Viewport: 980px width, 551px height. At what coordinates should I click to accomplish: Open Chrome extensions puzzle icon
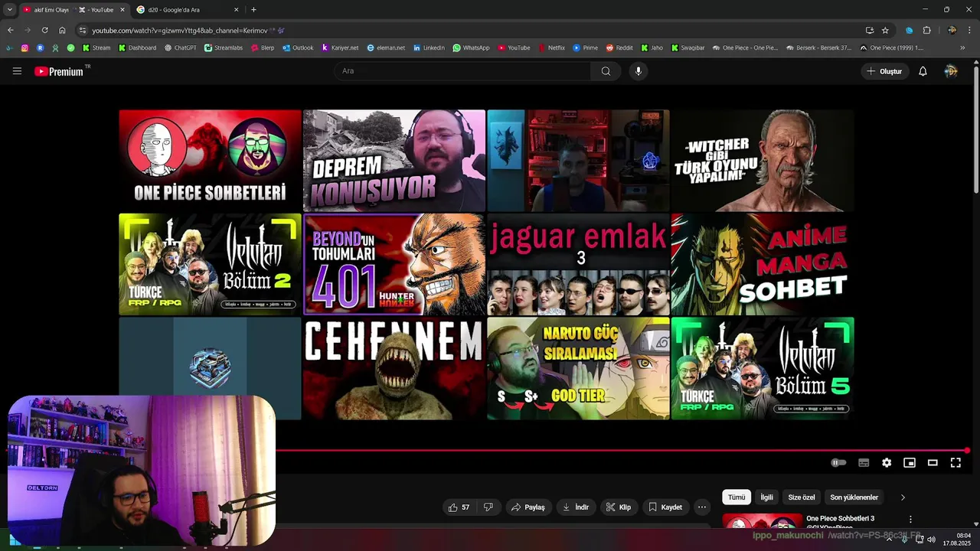tap(927, 30)
